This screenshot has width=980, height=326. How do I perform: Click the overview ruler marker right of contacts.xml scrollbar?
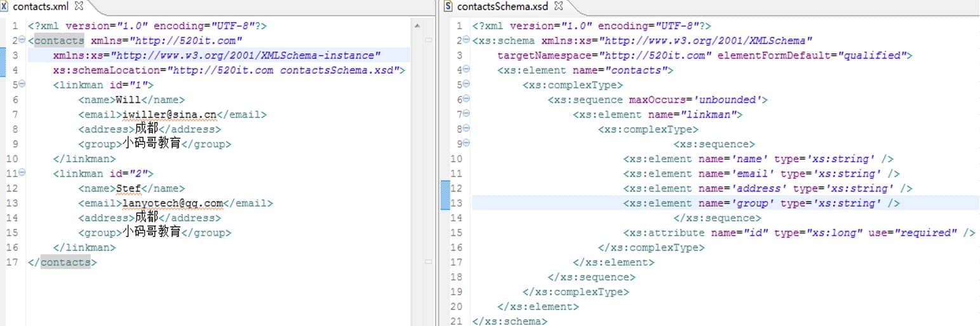428,41
